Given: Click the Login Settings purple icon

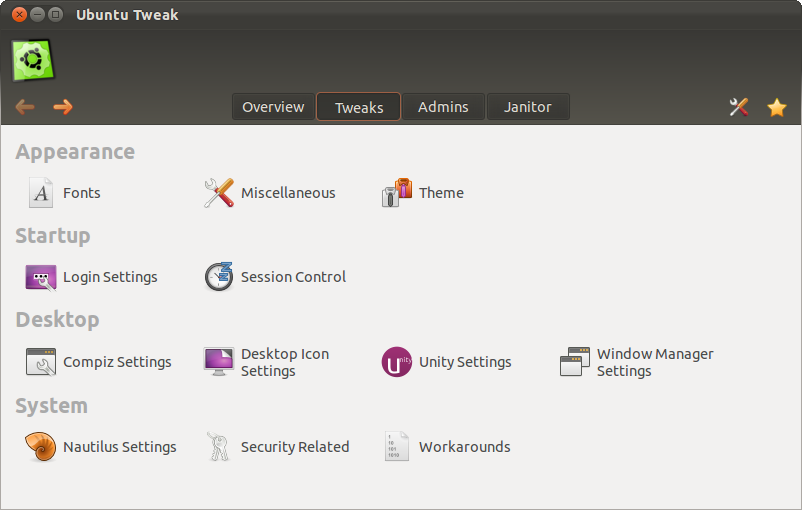Looking at the screenshot, I should [x=41, y=277].
